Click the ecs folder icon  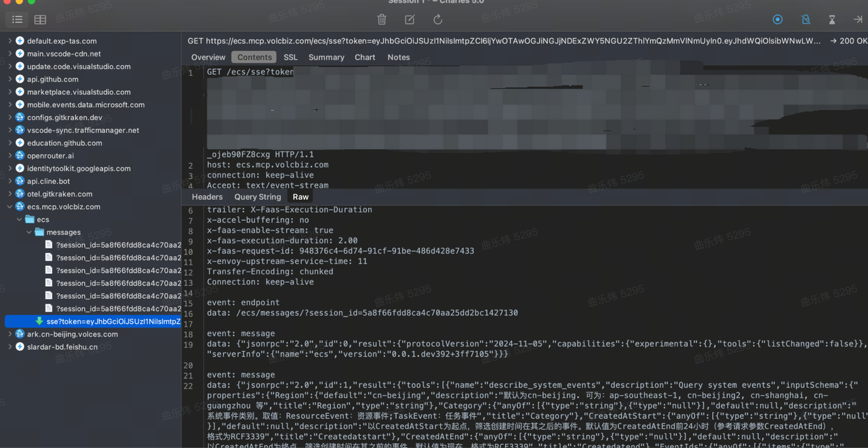(30, 220)
